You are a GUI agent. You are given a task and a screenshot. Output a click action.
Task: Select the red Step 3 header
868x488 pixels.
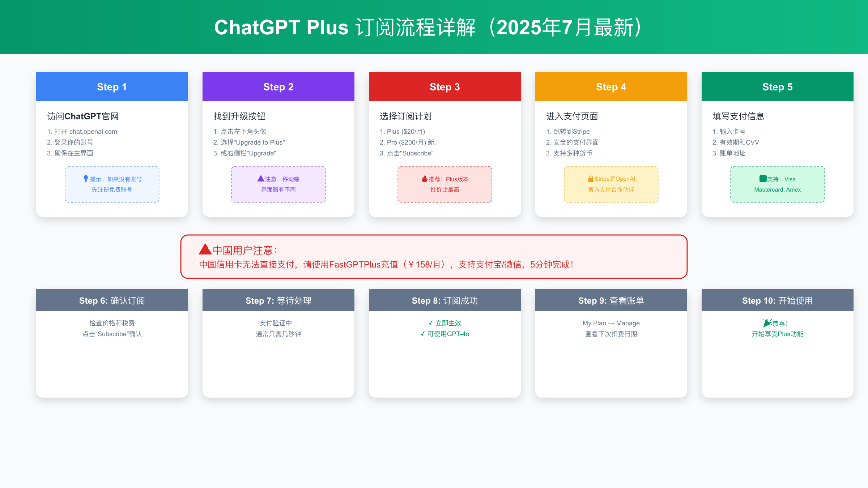445,87
